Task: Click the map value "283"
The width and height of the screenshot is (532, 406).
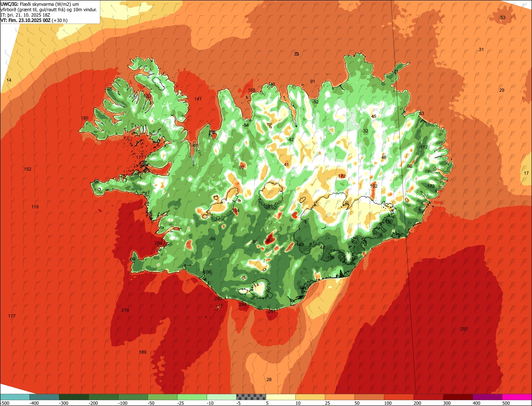Action: [218, 298]
